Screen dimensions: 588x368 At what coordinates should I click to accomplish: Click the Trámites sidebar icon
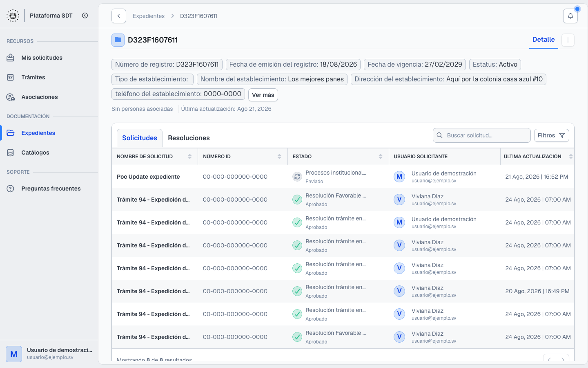(11, 77)
